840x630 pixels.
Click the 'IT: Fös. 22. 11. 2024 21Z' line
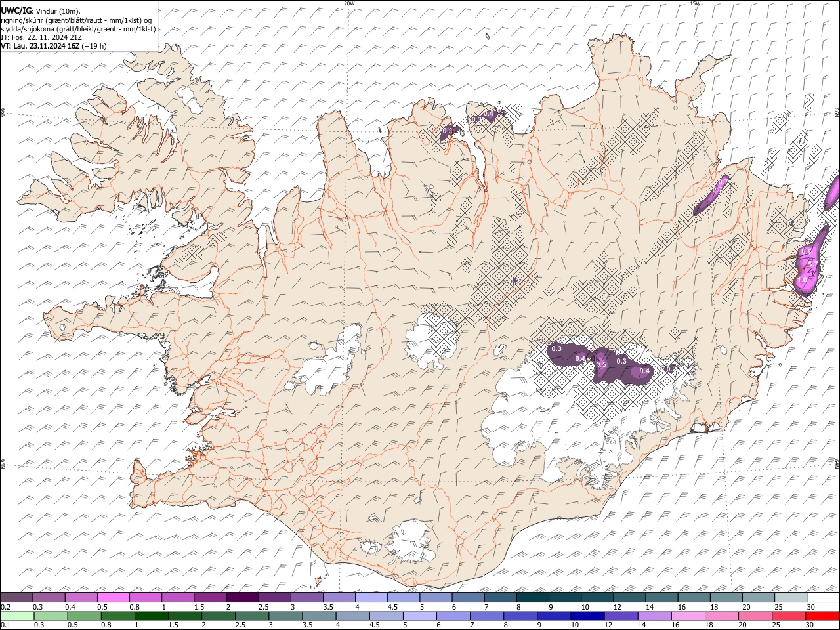41,37
